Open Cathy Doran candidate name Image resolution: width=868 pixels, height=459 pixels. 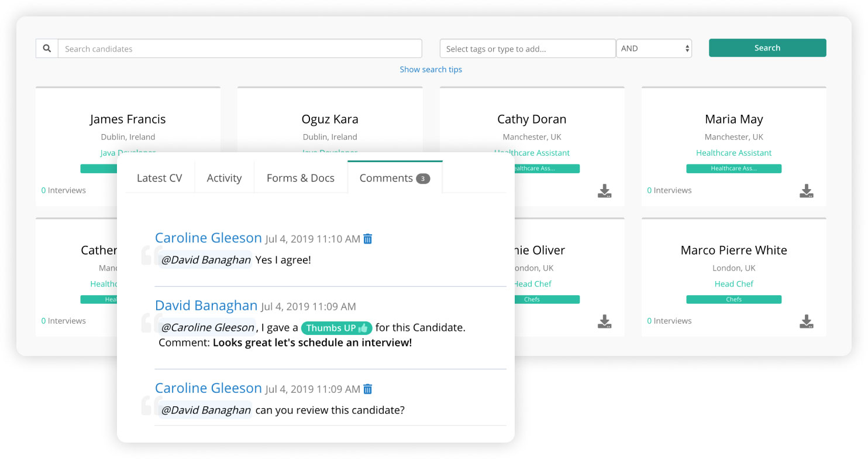coord(532,119)
